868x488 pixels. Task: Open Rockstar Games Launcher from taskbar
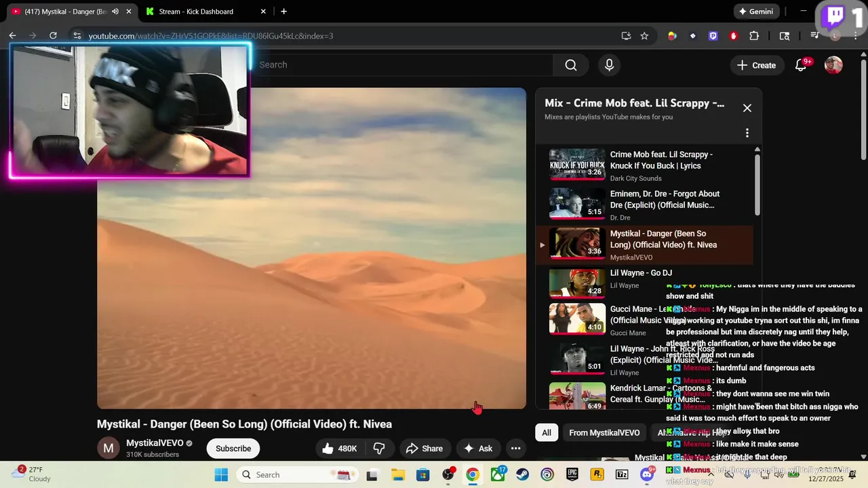pyautogui.click(x=597, y=474)
